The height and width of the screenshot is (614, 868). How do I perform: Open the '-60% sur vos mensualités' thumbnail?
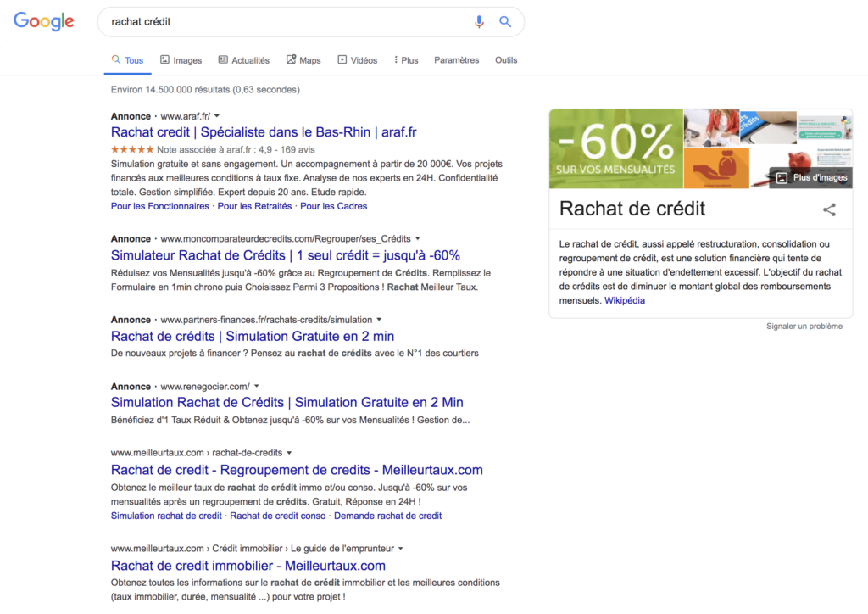click(x=616, y=149)
